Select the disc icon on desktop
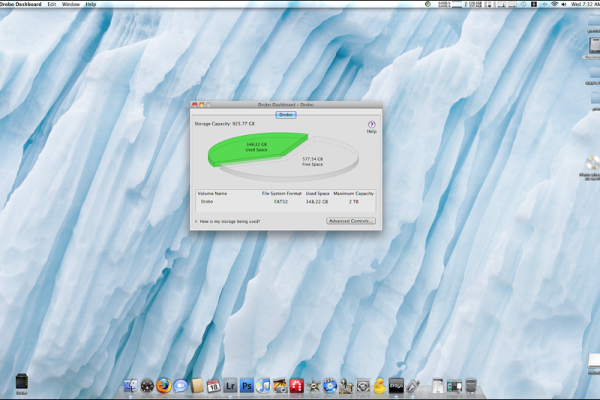600x400 pixels. pos(593,163)
